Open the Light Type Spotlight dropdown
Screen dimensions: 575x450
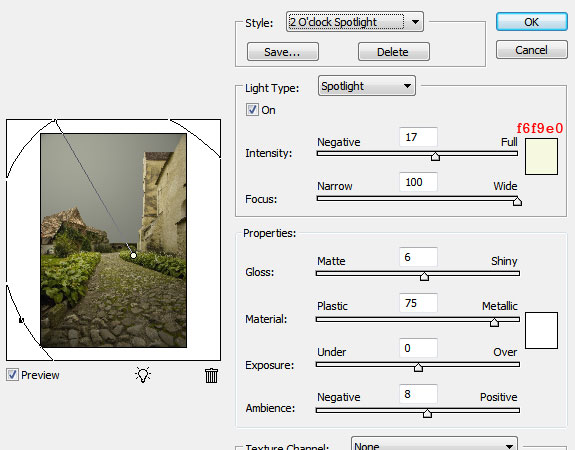[367, 86]
